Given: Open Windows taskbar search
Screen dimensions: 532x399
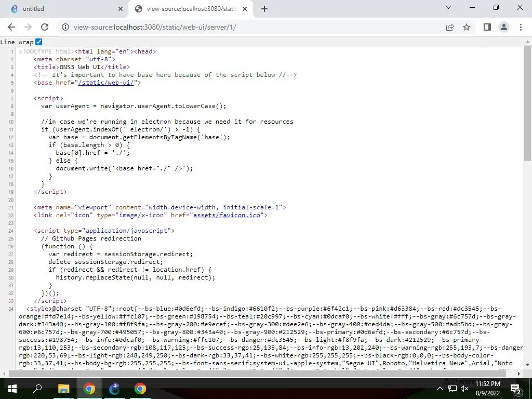Looking at the screenshot, I should point(37,389).
